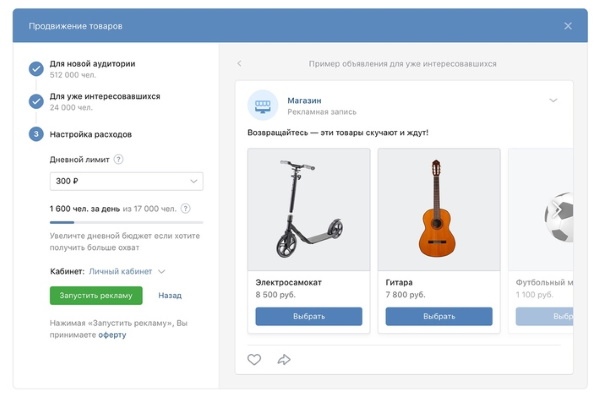The width and height of the screenshot is (600, 398).
Task: Click the daily reach progress bar
Action: click(x=126, y=222)
